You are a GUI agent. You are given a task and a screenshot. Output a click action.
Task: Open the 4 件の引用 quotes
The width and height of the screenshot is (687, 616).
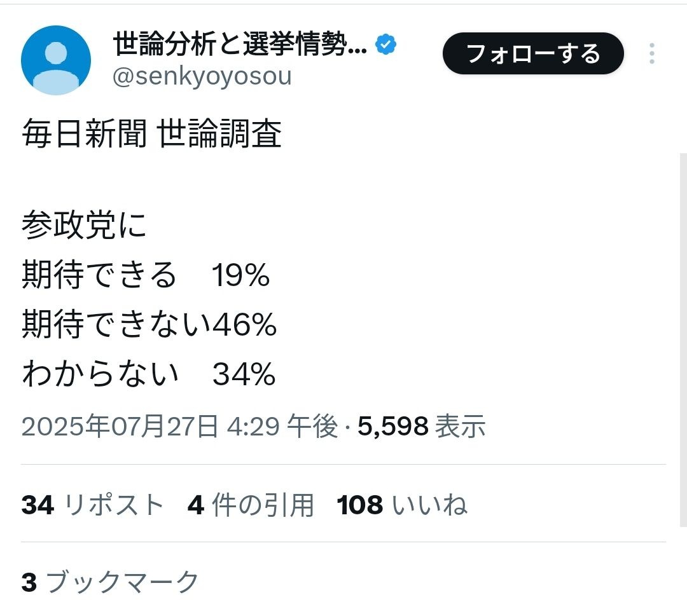tap(251, 505)
